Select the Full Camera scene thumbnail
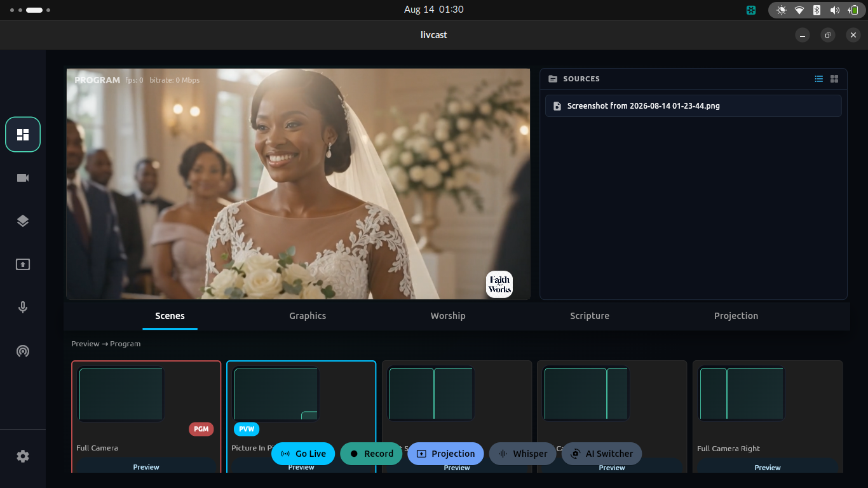868x488 pixels. [x=121, y=394]
